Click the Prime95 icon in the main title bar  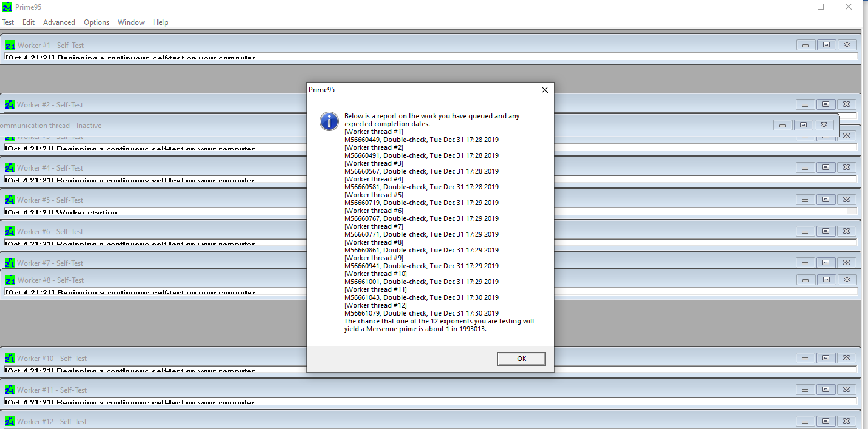pos(7,7)
